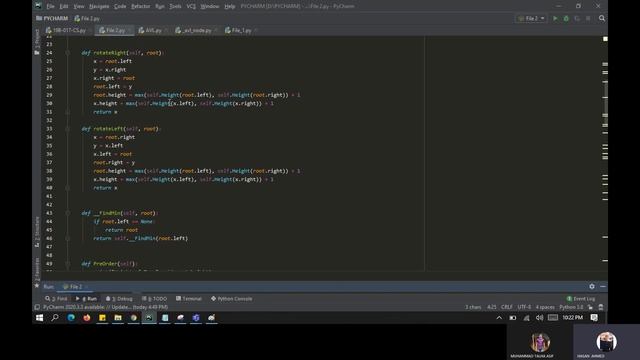The width and height of the screenshot is (640, 360).
Task: Collapse the rotateRight method fold marker
Action: (x=68, y=53)
